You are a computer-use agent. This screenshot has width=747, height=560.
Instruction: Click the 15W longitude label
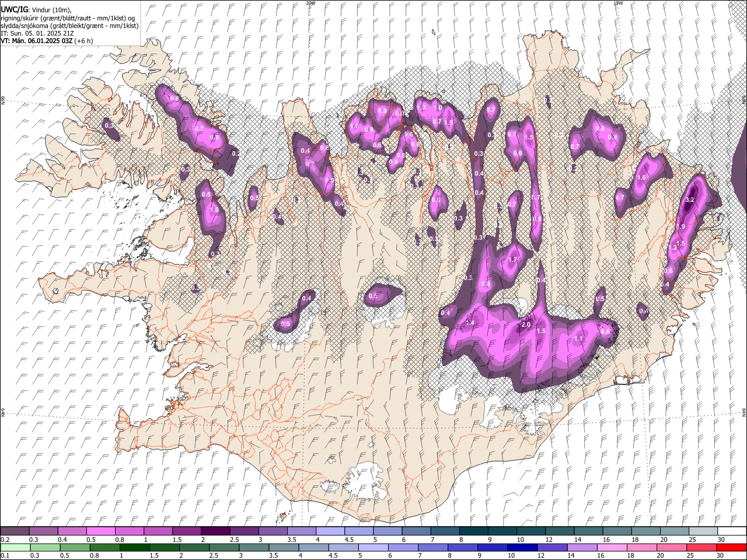point(618,3)
